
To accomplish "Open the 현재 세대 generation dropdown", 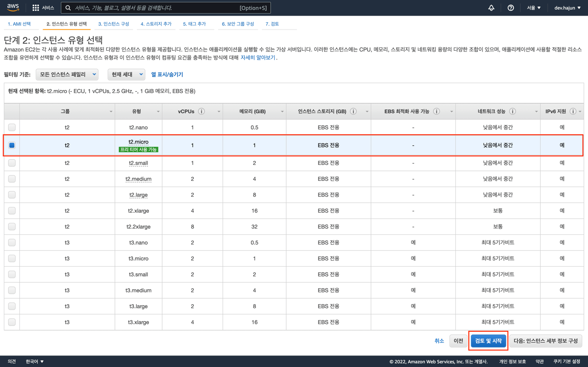I will point(126,74).
